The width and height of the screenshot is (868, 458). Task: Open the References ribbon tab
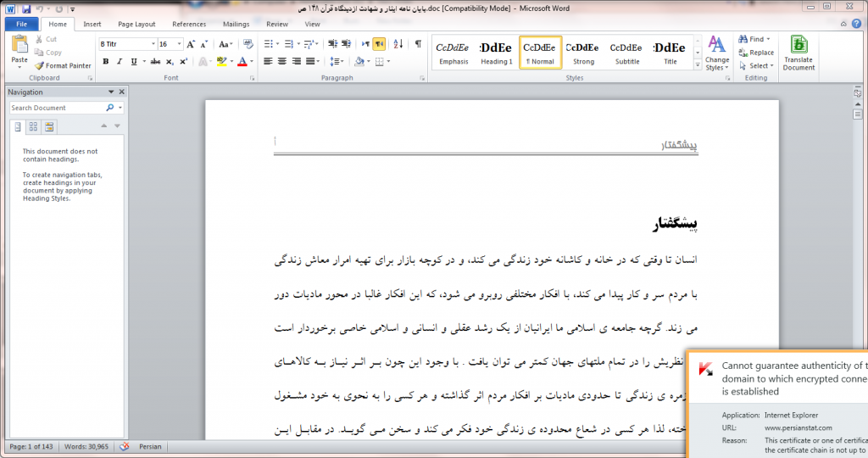(189, 25)
